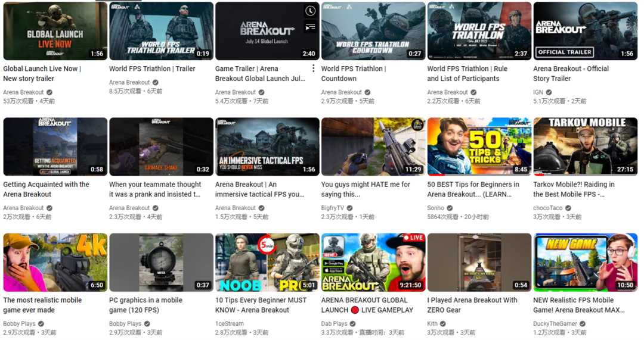
Task: Open Getting Acquainted thumbnail 0:58
Action: (55, 147)
